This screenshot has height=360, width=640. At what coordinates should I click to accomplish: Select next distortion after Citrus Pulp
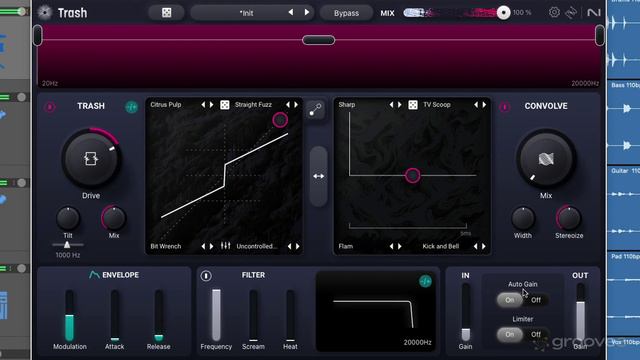click(211, 104)
